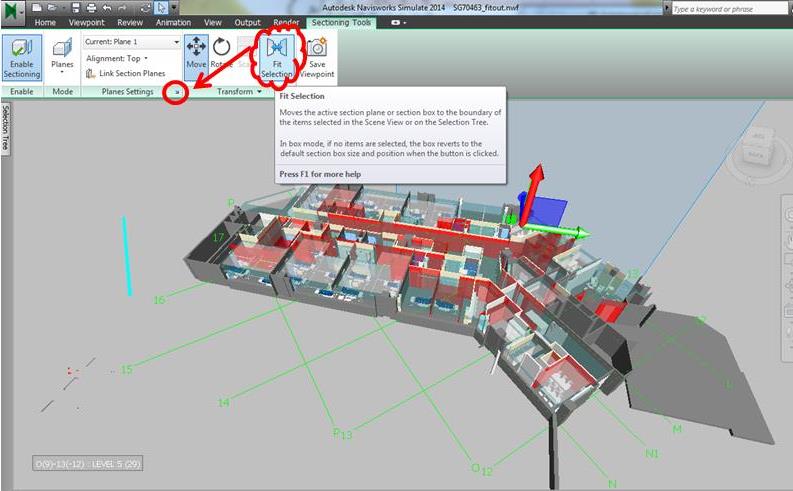Switch to the Review ribbon tab

point(130,23)
